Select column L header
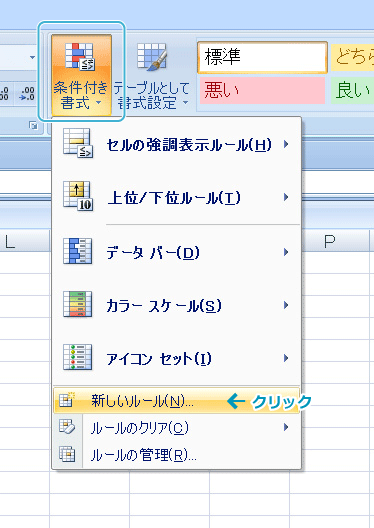This screenshot has width=374, height=528. [x=25, y=241]
